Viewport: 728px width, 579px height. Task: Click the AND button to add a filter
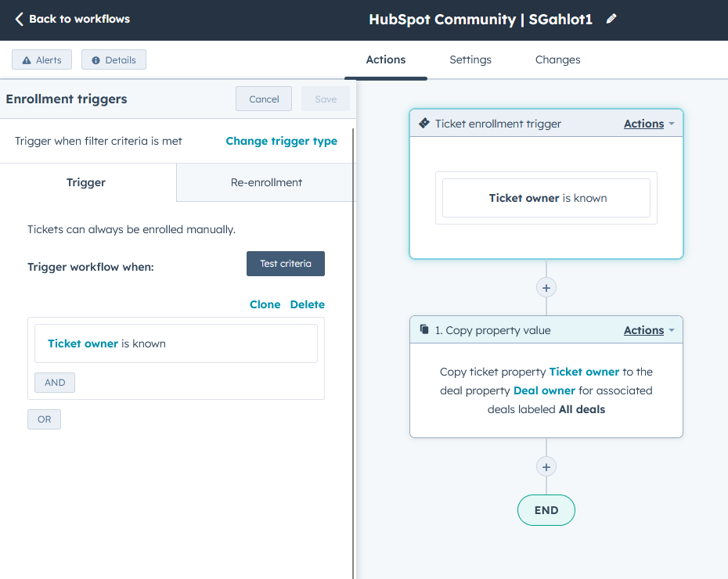pos(54,382)
